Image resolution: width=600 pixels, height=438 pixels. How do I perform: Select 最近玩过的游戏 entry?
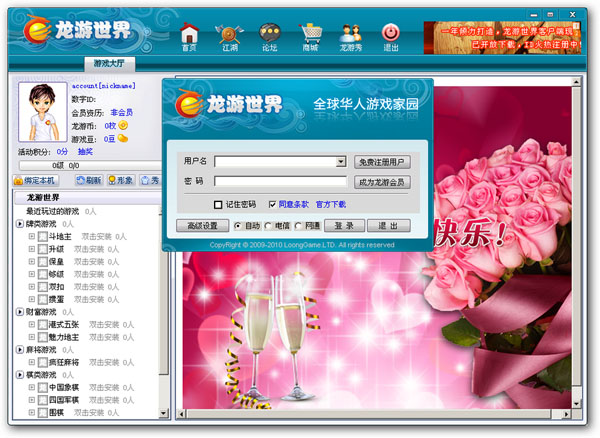coord(52,211)
